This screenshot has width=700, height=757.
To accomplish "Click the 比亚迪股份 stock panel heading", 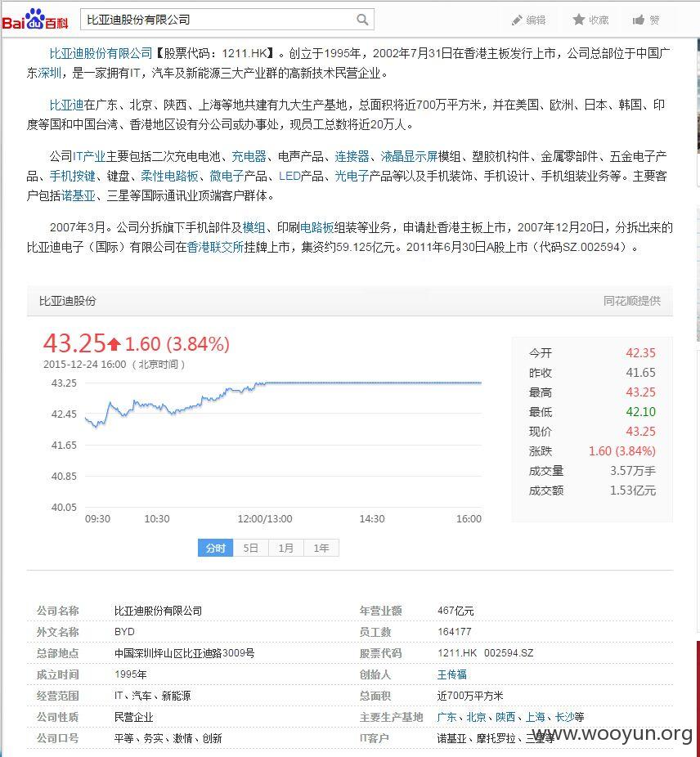I will pyautogui.click(x=68, y=301).
